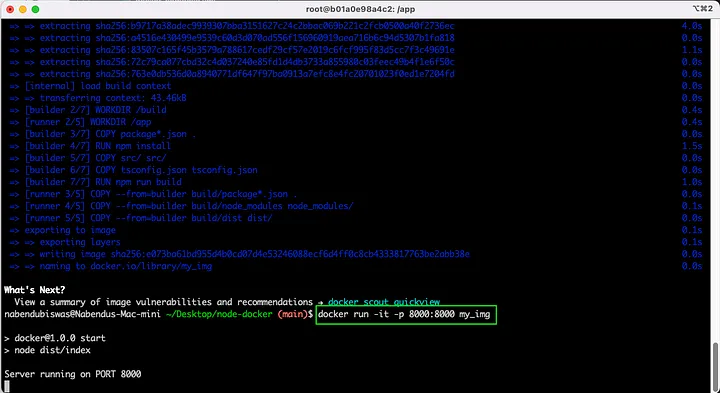Click the 'writing image sha256:e073ba61...' line

(239, 254)
